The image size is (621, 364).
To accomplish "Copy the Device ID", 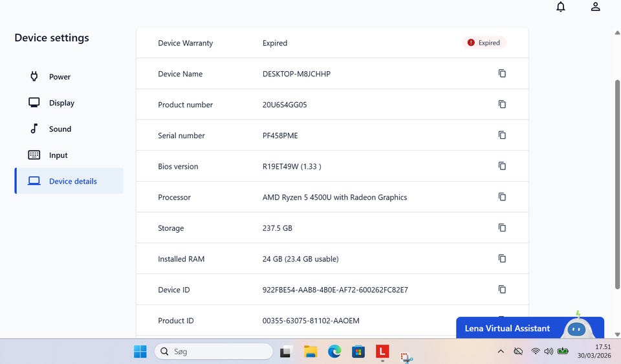I will point(502,290).
